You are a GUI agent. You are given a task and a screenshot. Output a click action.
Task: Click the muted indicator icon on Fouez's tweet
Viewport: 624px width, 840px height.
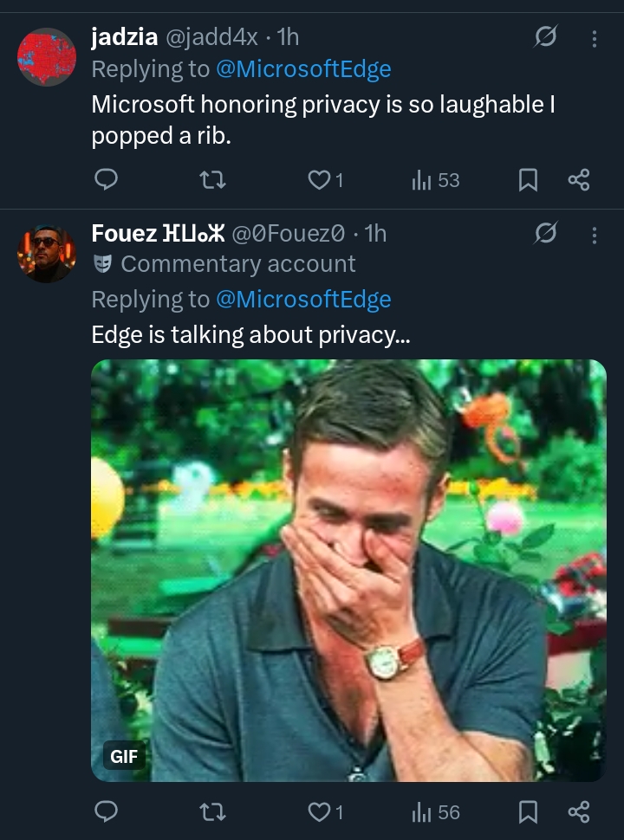[x=545, y=234]
